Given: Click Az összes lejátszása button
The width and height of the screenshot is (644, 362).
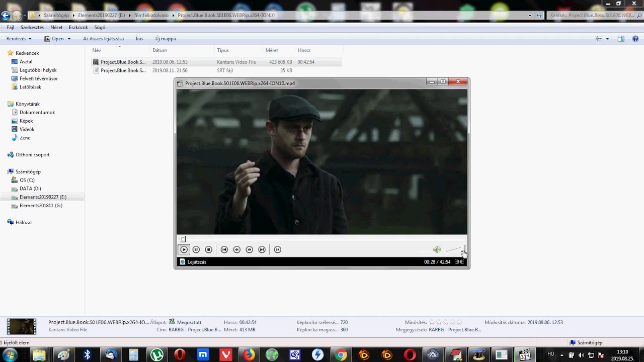Looking at the screenshot, I should coord(103,39).
